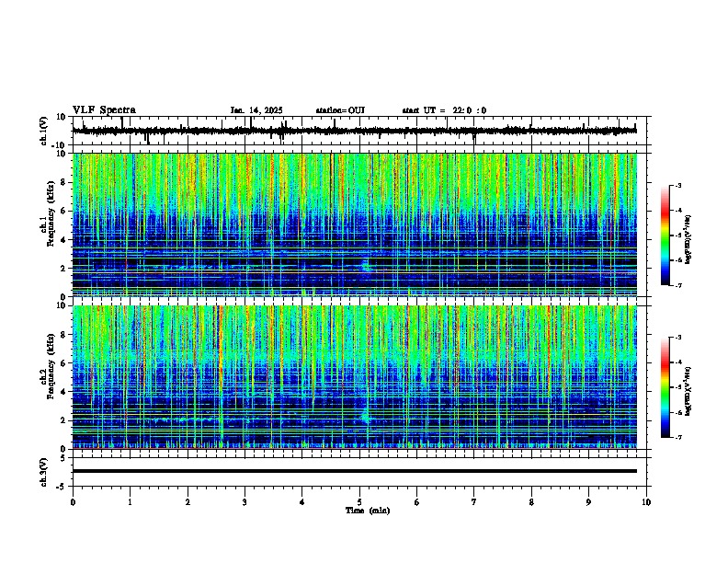Click the ch.2 spectrogram color bar
The width and height of the screenshot is (728, 563).
(665, 387)
